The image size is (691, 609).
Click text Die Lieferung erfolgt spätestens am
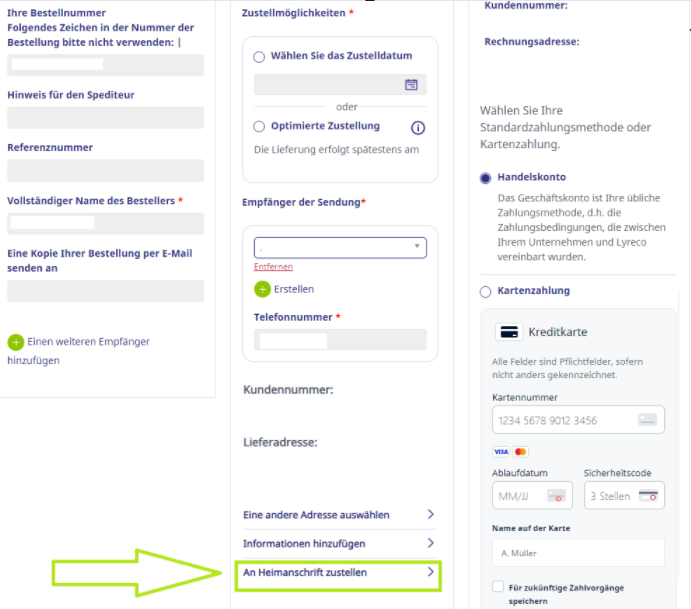tap(336, 150)
